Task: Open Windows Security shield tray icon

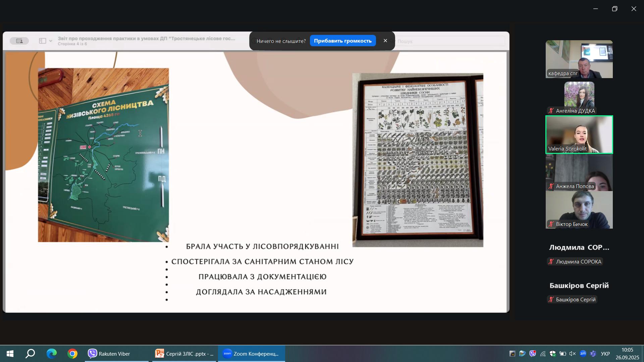Action: pyautogui.click(x=553, y=354)
